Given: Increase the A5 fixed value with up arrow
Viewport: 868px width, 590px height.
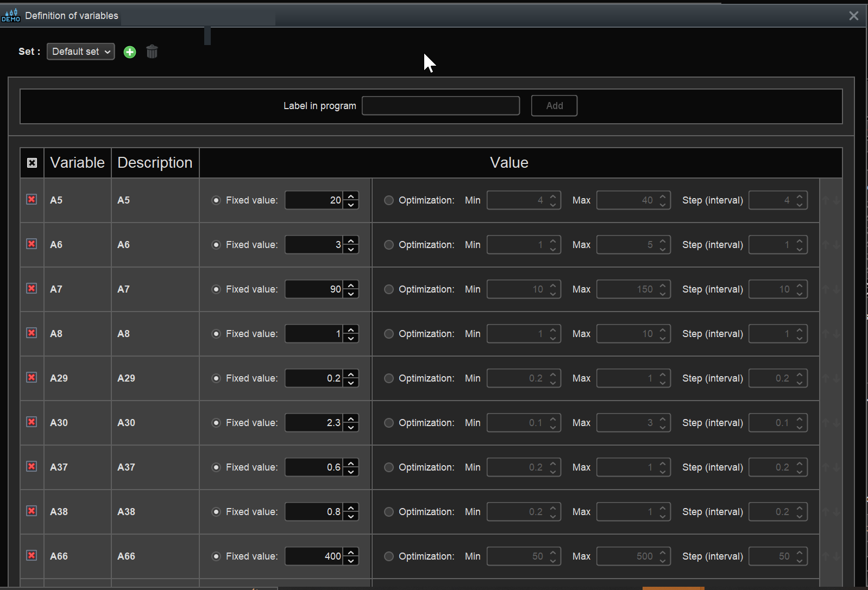Looking at the screenshot, I should 351,196.
